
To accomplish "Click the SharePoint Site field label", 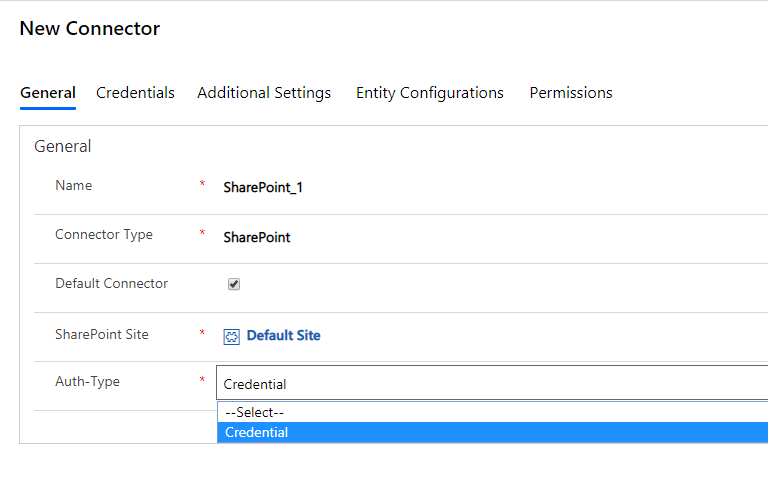I will [102, 335].
